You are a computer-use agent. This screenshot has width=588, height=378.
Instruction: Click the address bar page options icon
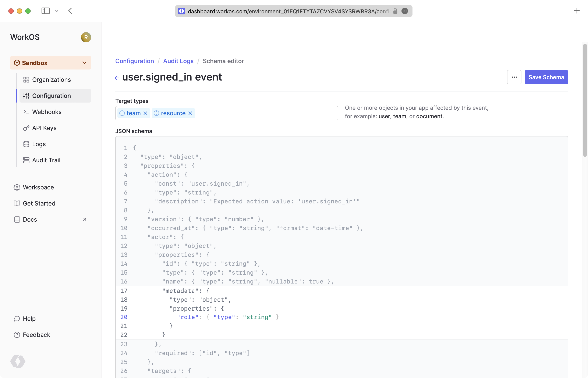point(405,11)
